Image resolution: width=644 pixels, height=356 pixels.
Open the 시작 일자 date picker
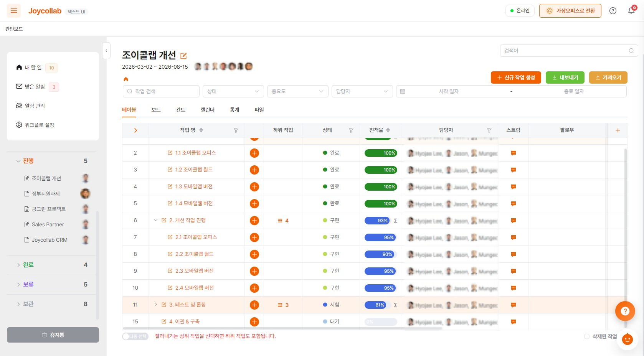[449, 91]
